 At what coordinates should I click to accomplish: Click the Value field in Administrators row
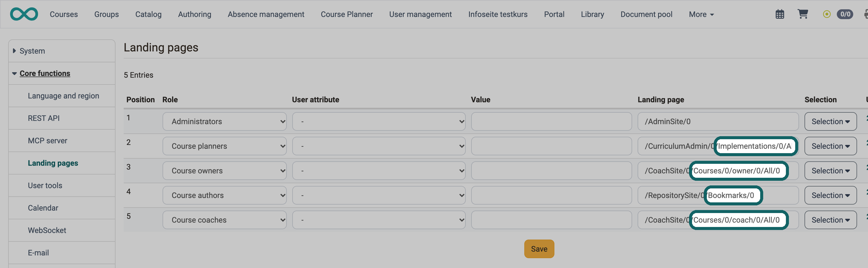(551, 121)
